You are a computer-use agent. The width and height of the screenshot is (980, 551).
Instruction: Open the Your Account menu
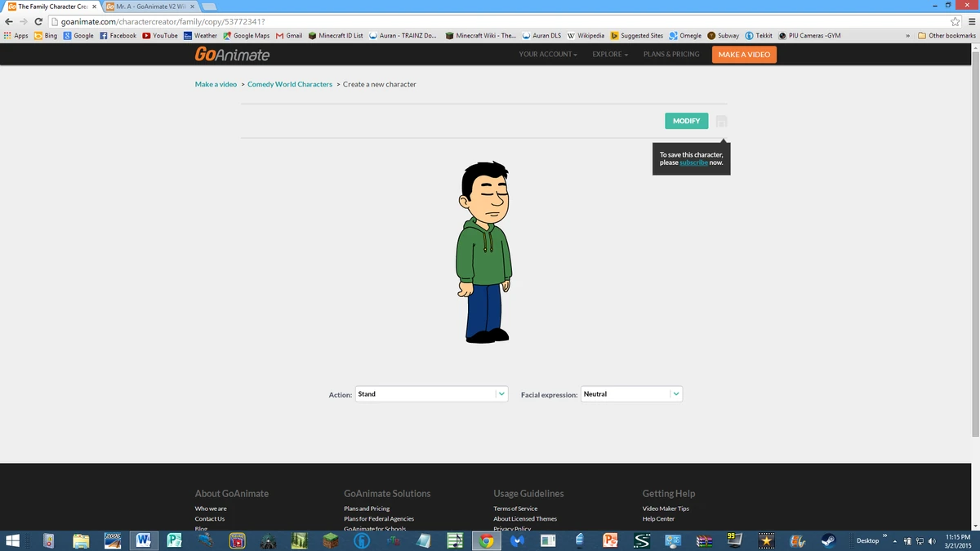point(546,55)
